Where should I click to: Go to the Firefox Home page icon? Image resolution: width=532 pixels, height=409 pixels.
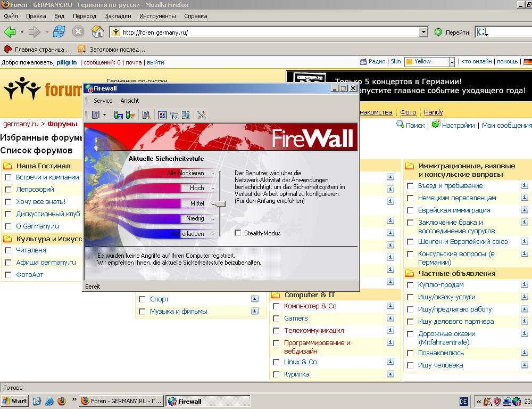tap(98, 31)
